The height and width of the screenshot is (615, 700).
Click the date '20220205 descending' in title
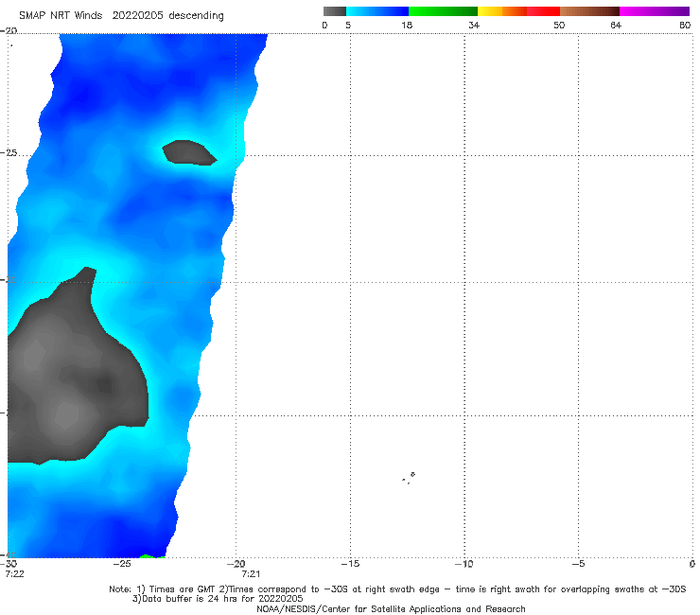tap(167, 16)
